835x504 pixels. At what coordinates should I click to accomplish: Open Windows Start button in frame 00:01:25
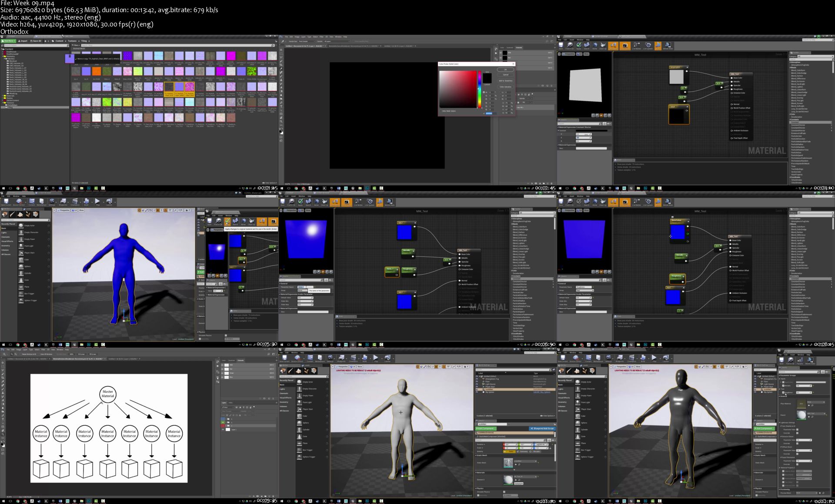[3, 188]
